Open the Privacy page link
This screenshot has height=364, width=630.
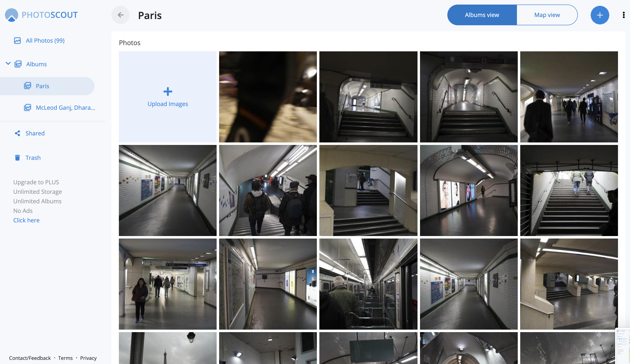coord(88,358)
